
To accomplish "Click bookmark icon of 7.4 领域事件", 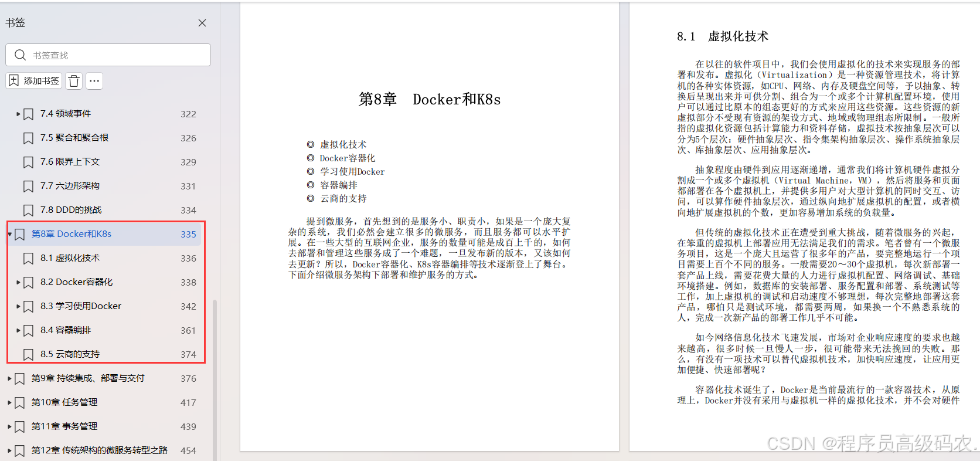I will (28, 114).
